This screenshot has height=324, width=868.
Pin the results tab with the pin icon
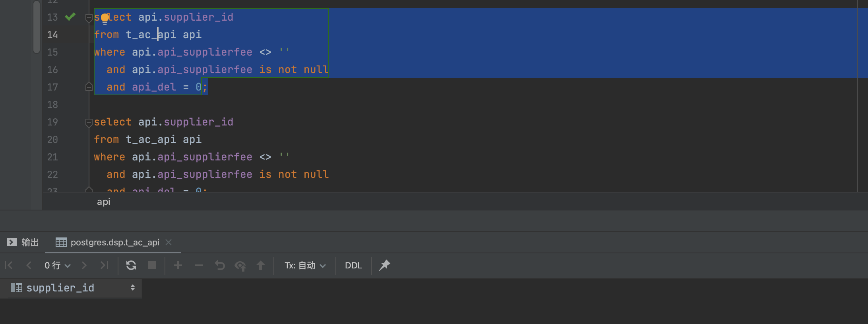384,265
